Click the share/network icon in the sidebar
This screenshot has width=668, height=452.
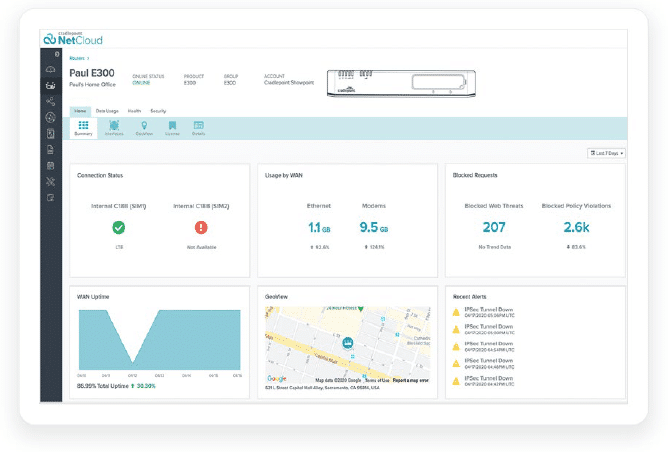pos(50,101)
